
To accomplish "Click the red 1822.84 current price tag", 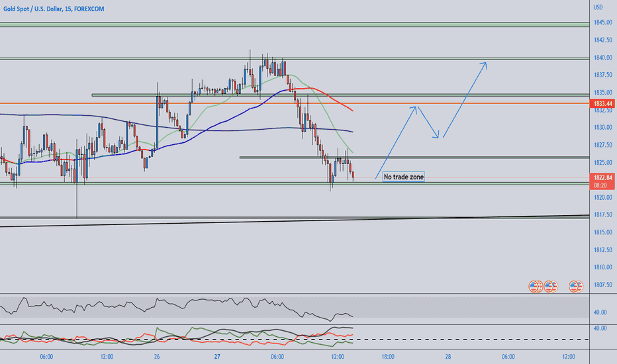I will coord(603,177).
